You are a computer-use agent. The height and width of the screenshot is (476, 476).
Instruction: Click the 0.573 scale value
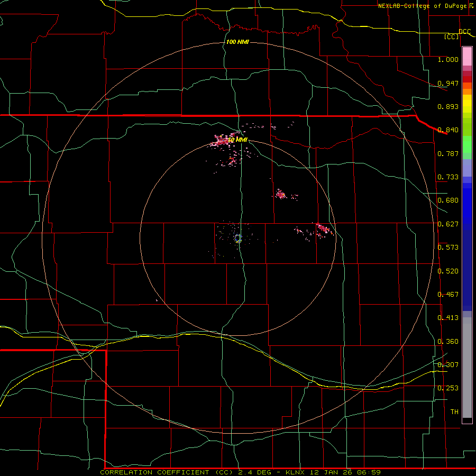(448, 248)
